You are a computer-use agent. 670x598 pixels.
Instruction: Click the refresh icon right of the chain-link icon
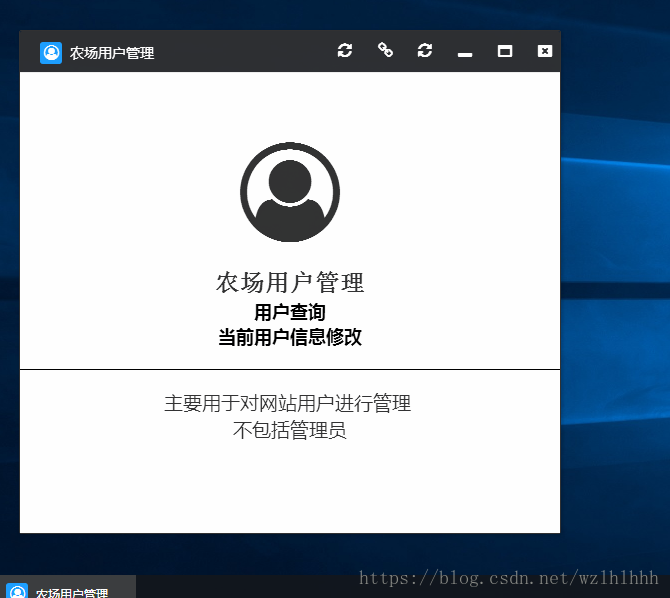coord(425,50)
